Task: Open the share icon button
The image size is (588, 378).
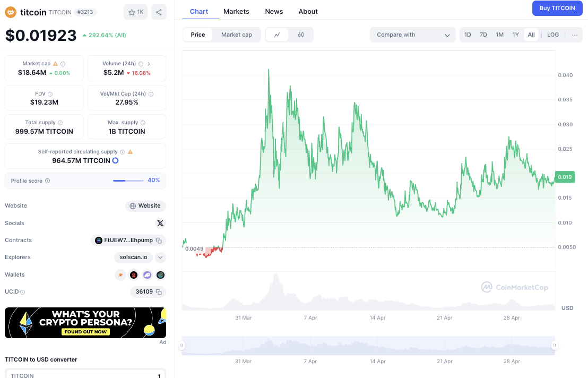Action: coord(159,12)
